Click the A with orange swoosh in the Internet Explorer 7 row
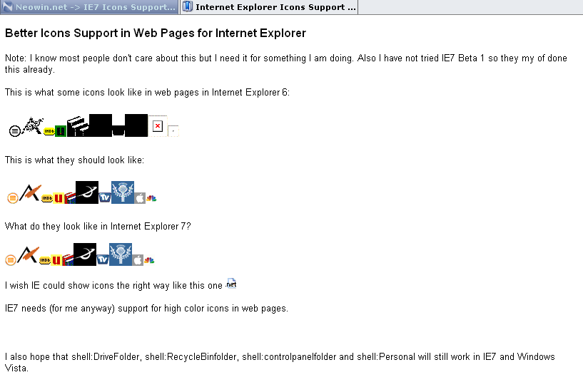Viewport: 583px width, 392px height. click(28, 254)
